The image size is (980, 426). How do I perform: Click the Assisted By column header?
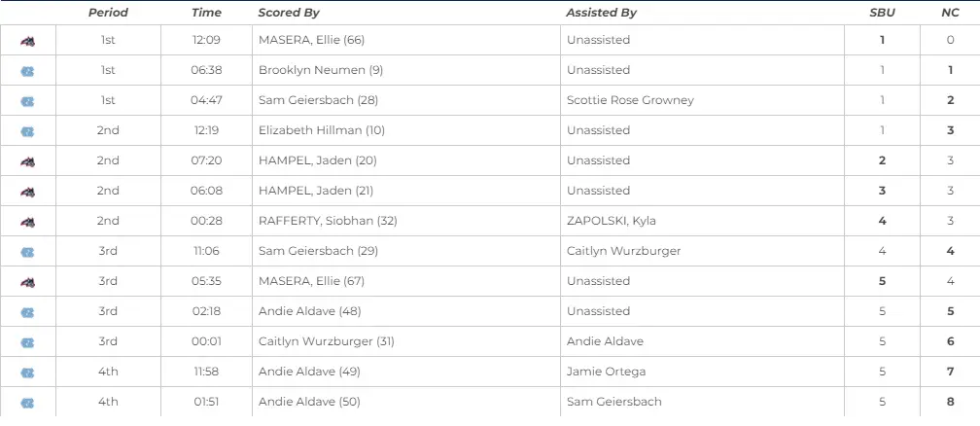point(602,13)
